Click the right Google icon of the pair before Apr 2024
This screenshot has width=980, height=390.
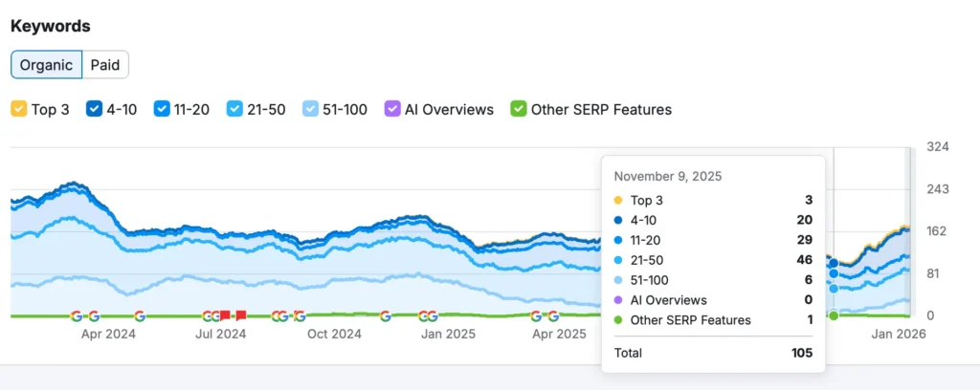pyautogui.click(x=94, y=315)
